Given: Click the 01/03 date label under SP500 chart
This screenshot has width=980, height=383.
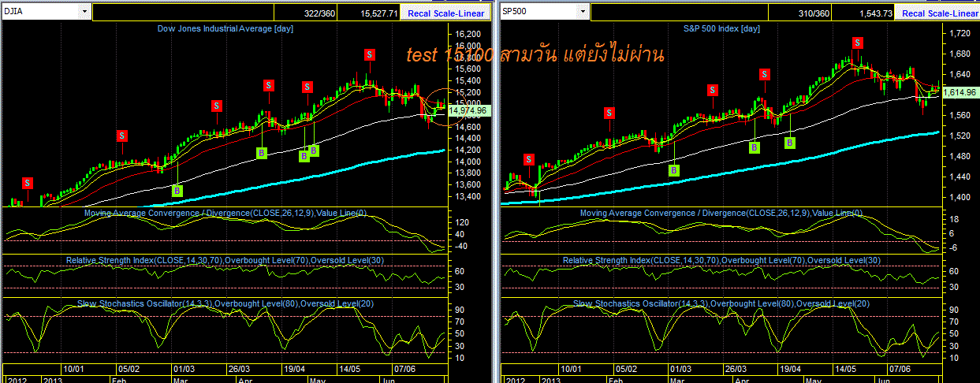Looking at the screenshot, I should (681, 369).
